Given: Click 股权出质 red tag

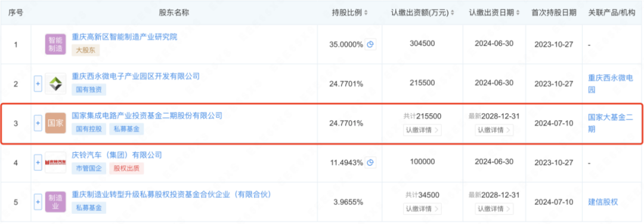Looking at the screenshot, I should (126, 168).
